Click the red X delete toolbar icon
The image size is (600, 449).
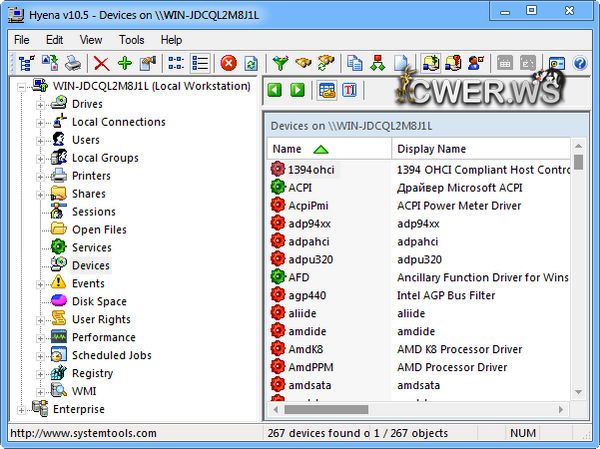click(101, 64)
